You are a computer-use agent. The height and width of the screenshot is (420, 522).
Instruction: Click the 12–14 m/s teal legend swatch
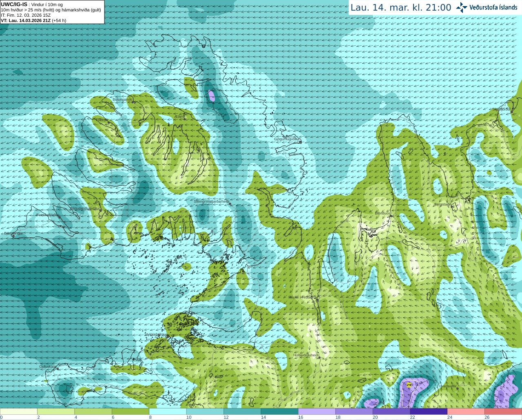click(x=242, y=411)
